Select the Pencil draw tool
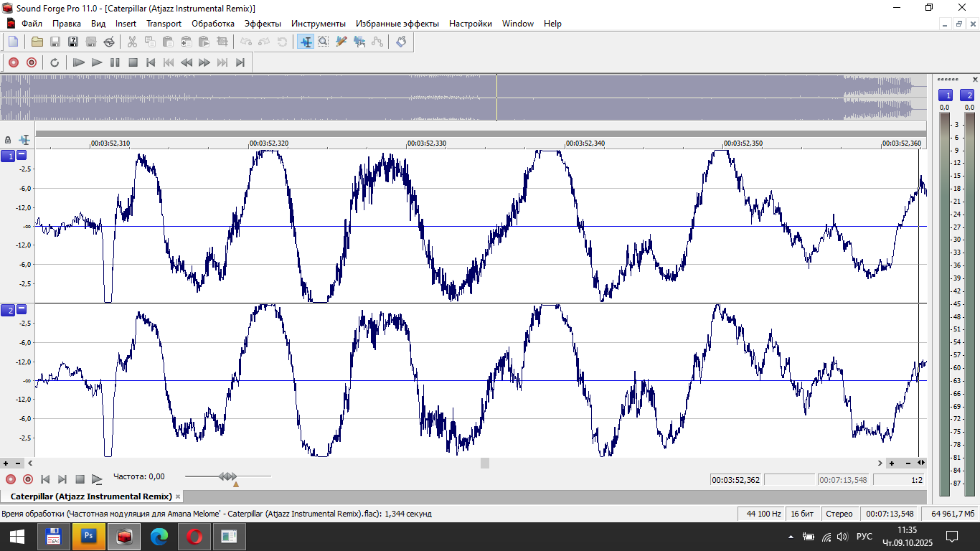980x551 pixels. tap(341, 42)
